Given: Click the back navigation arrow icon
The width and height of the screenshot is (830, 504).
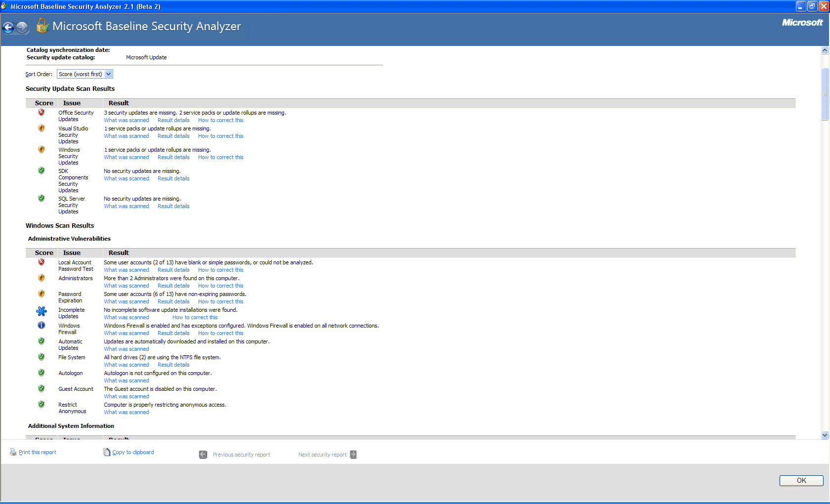Looking at the screenshot, I should (8, 27).
